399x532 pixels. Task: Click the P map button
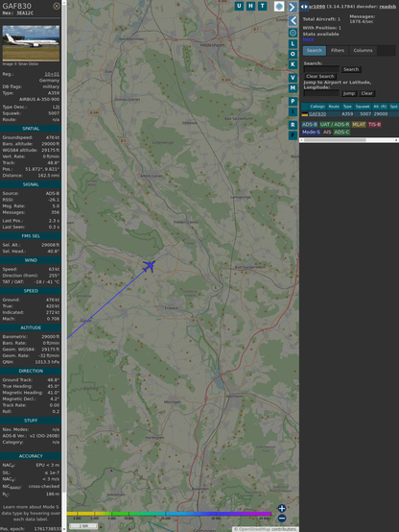pyautogui.click(x=293, y=102)
